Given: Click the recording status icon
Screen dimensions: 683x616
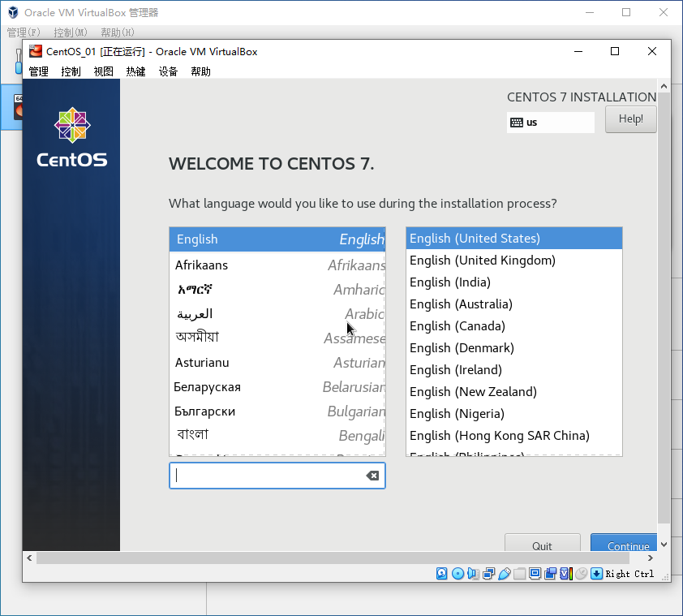Looking at the screenshot, I should [551, 573].
